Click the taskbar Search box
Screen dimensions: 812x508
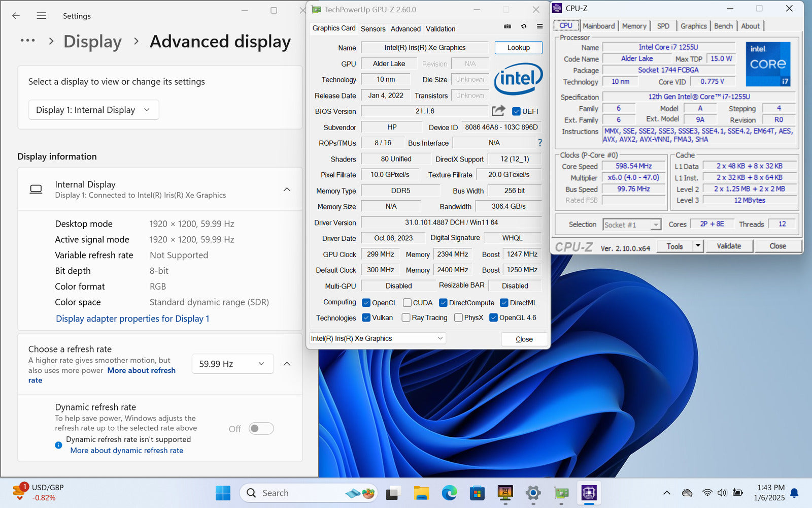pyautogui.click(x=309, y=493)
